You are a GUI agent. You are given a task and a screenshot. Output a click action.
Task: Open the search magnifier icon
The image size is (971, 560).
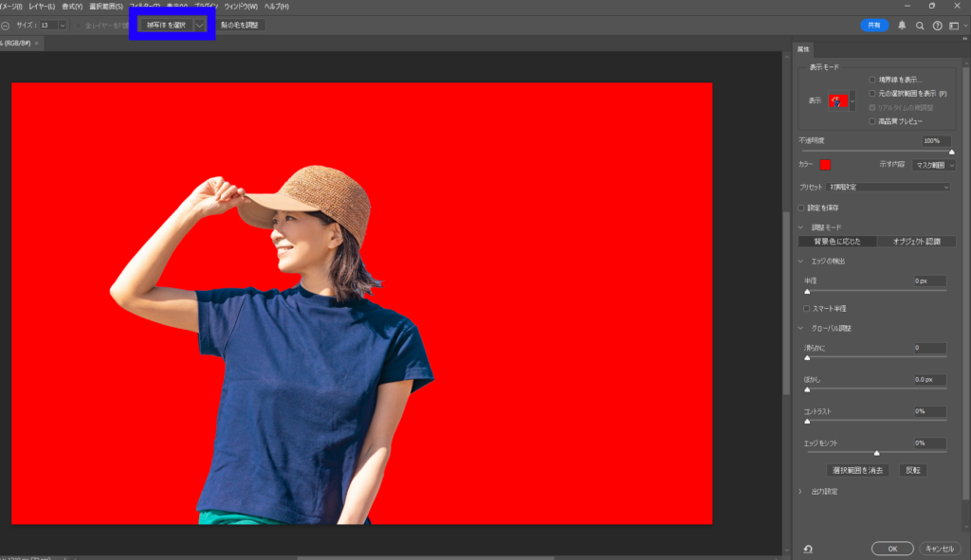[x=920, y=26]
